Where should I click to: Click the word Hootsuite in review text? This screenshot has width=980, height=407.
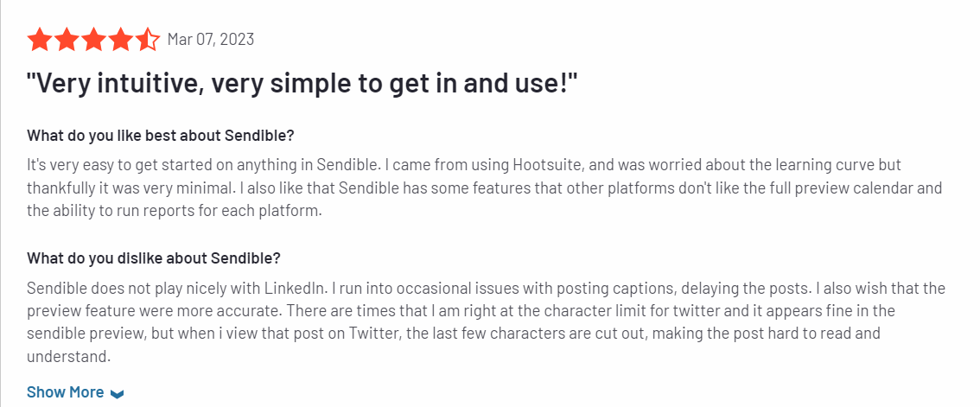pyautogui.click(x=548, y=166)
